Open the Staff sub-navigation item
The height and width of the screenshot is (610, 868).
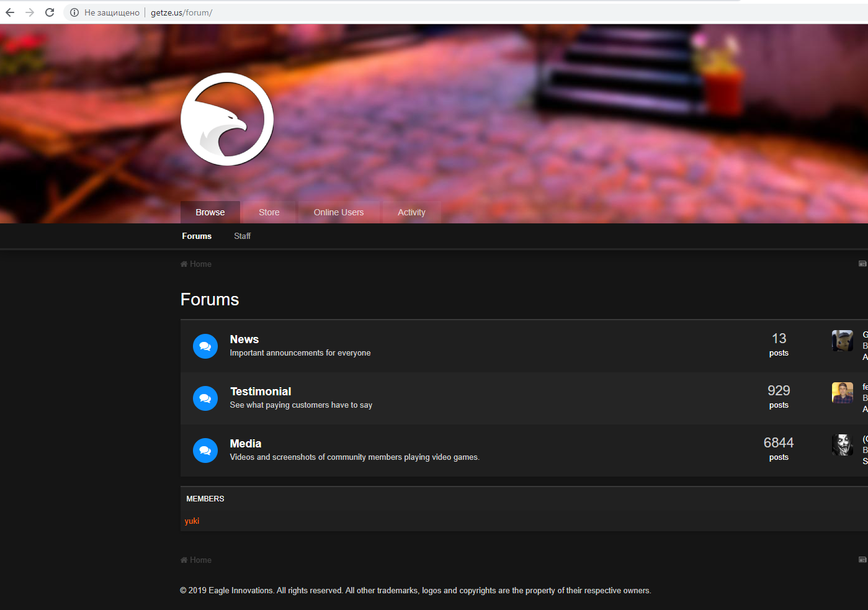click(x=242, y=236)
